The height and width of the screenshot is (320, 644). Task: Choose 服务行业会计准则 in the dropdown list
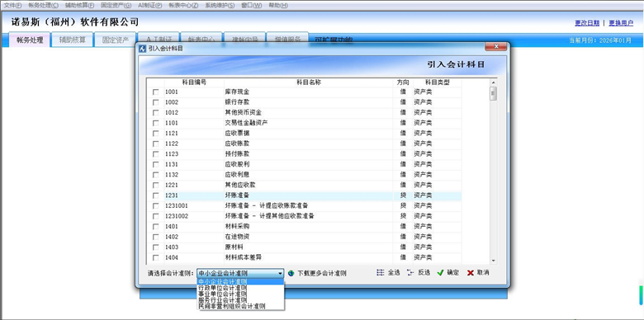pyautogui.click(x=241, y=300)
